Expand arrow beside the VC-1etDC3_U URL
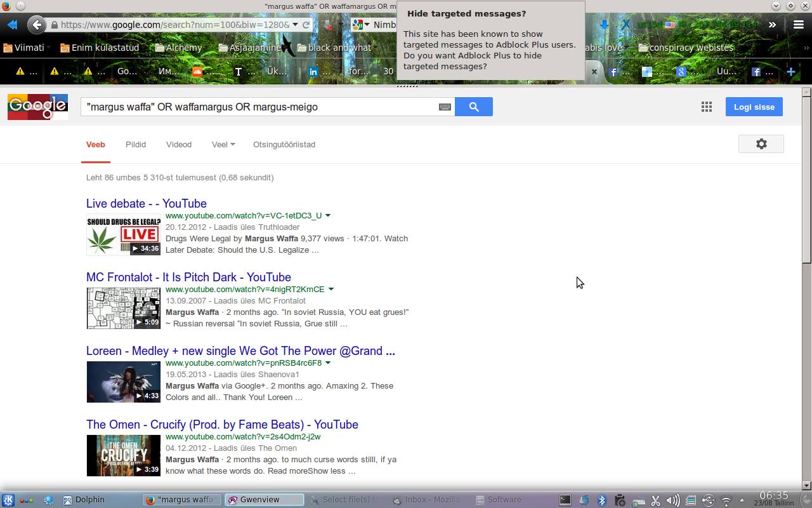812x508 pixels. point(328,215)
